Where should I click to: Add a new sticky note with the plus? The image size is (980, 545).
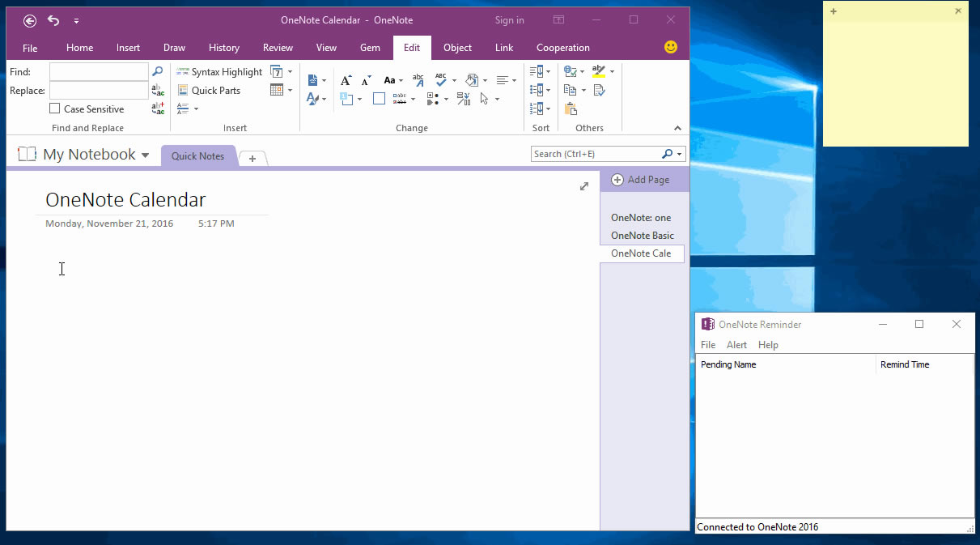click(x=833, y=11)
